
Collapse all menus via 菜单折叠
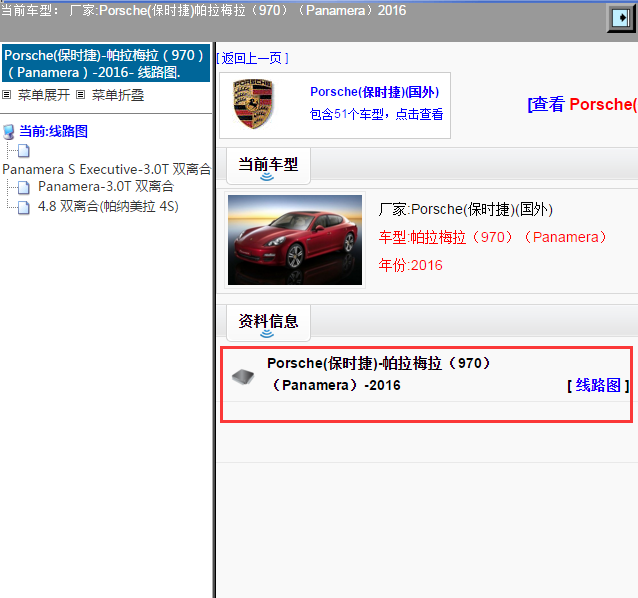coord(118,95)
